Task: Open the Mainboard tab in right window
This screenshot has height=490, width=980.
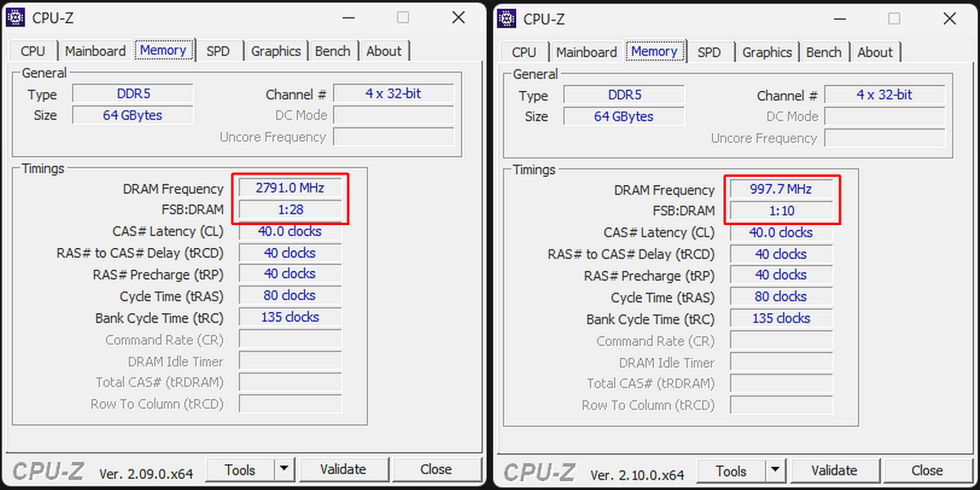Action: click(x=586, y=52)
